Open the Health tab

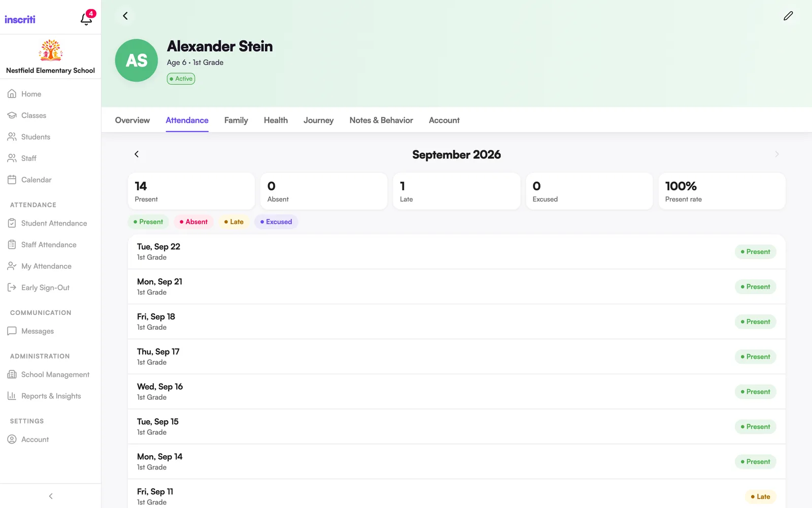click(x=276, y=120)
